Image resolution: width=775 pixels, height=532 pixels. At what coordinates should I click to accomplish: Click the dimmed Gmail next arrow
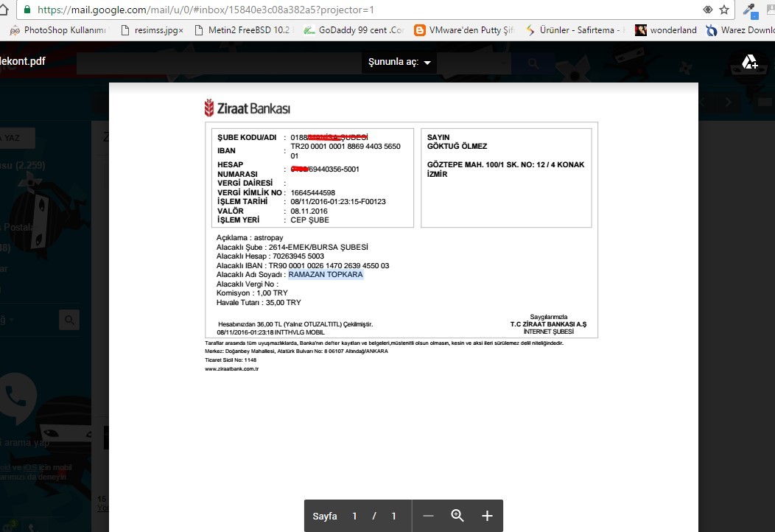point(728,102)
